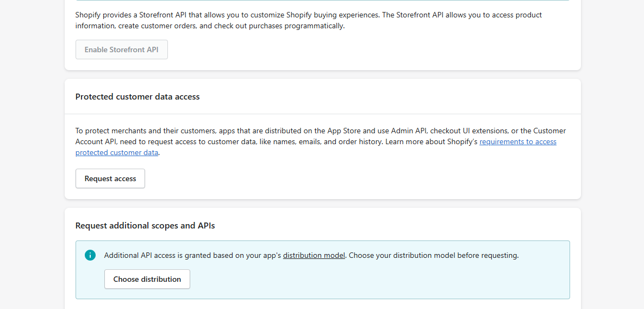Image resolution: width=644 pixels, height=309 pixels.
Task: Click blank space beside Enable Storefront API button
Action: [349, 50]
